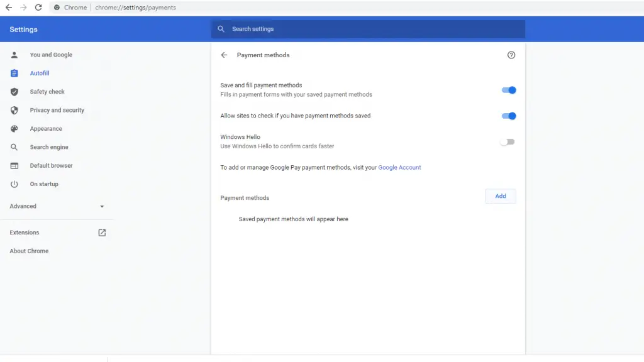
Task: Click the magnifier icon in Search settings
Action: point(221,29)
